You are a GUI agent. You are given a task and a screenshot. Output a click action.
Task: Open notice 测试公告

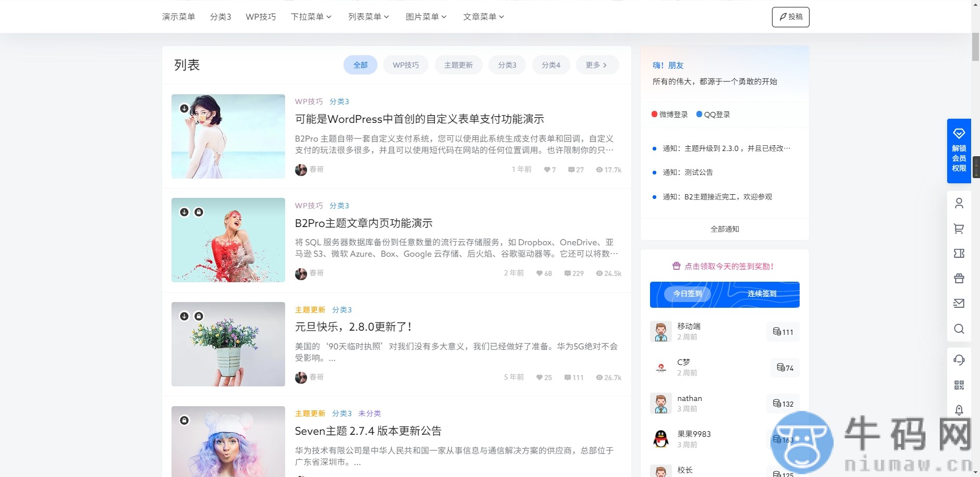pos(688,172)
